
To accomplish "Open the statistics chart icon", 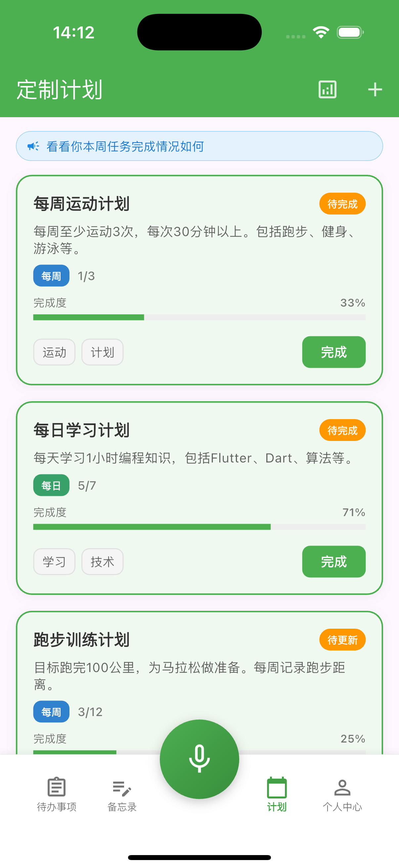I will 327,90.
